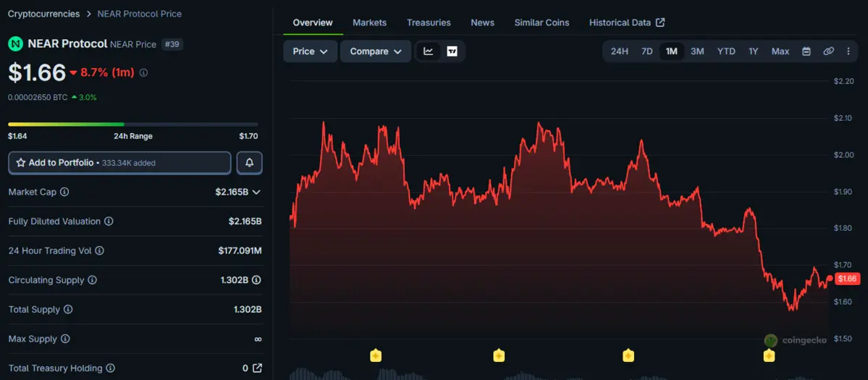Click the Market Cap info icon
Screen dimensions: 868x380
[x=64, y=192]
